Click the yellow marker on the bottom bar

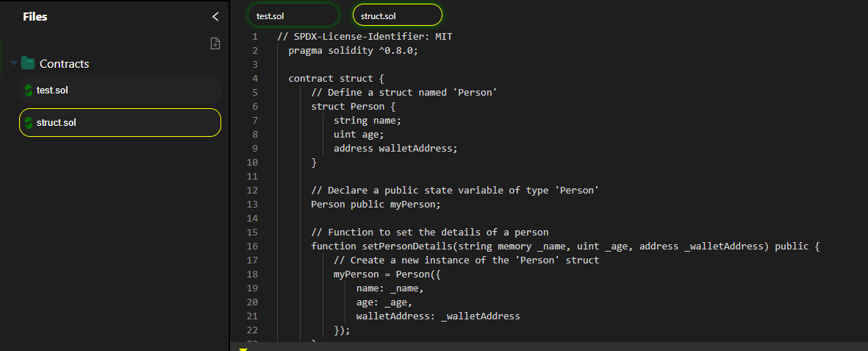(243, 349)
